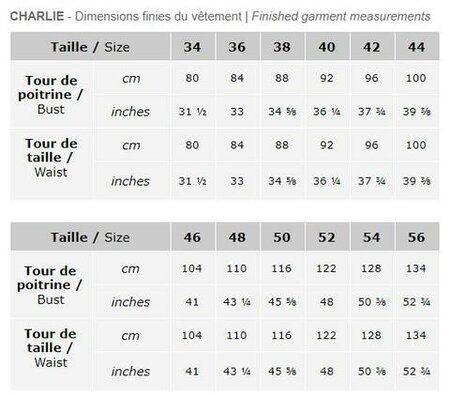Select bust cm value 134 in the size 56 column
This screenshot has width=450, height=397.
tap(416, 268)
